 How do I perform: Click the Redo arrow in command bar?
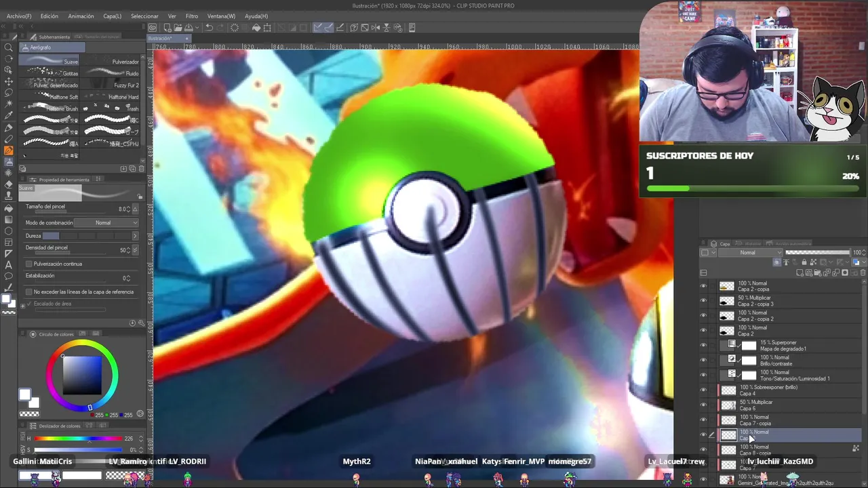coord(221,28)
